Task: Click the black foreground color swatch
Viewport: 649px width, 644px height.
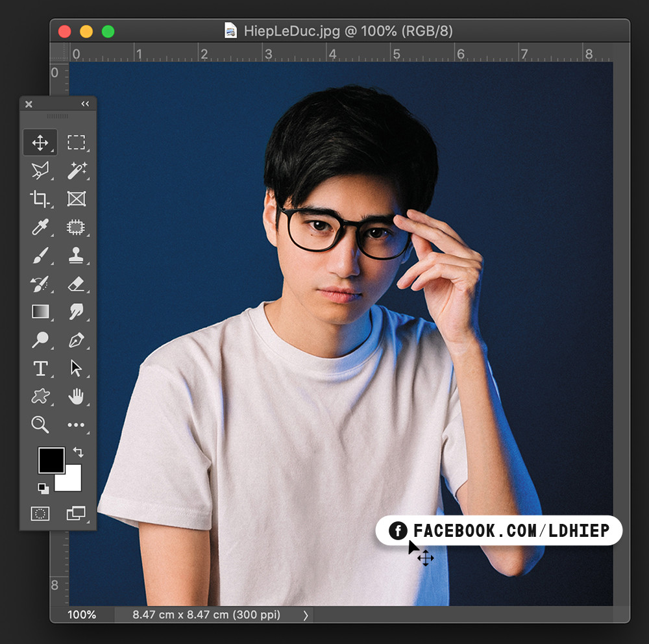Action: click(51, 460)
